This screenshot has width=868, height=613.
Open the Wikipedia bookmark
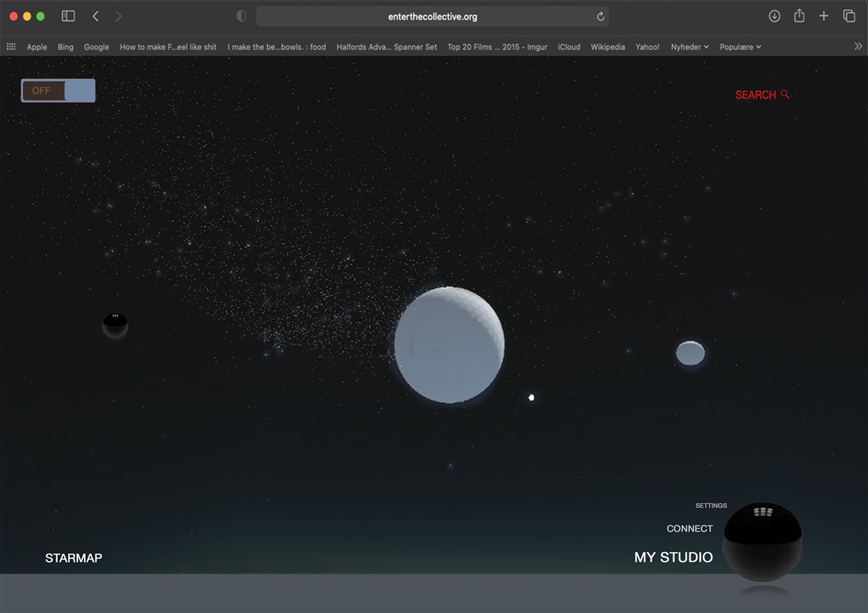pos(608,47)
